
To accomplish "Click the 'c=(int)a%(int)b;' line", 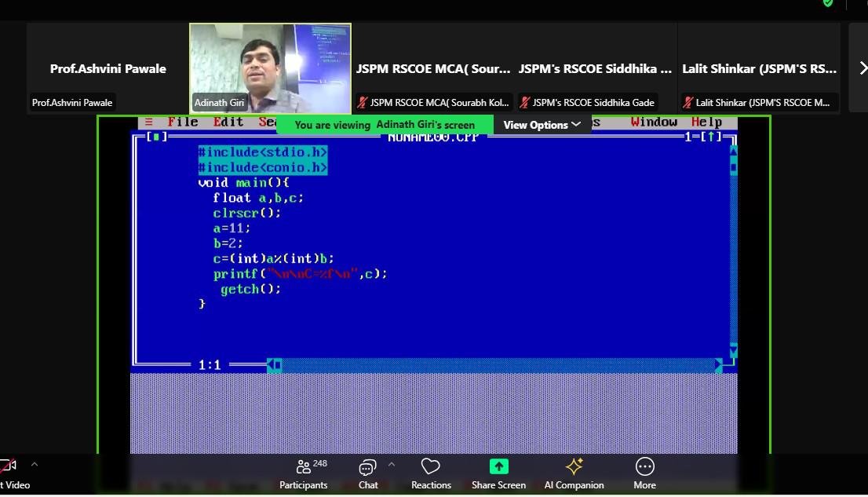I will pyautogui.click(x=273, y=258).
